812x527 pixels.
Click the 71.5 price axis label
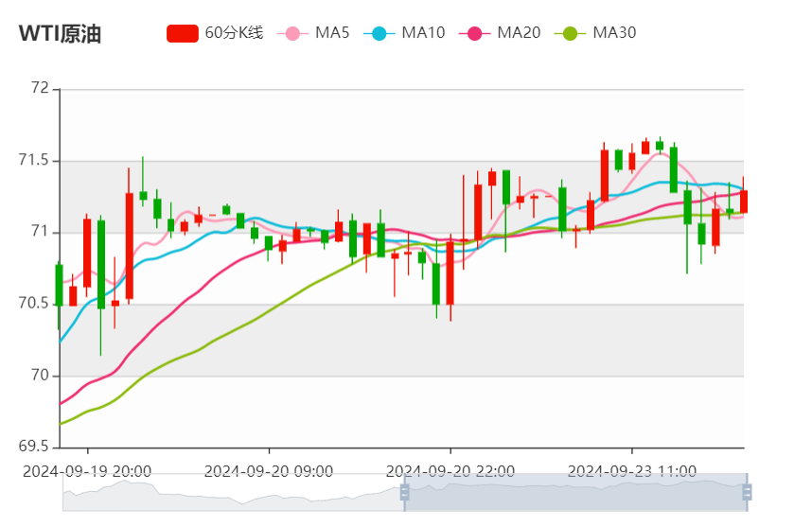click(33, 161)
